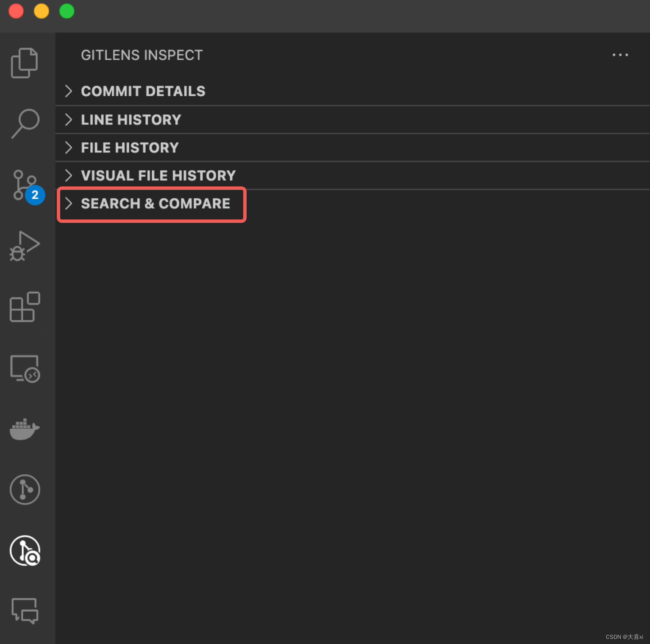Open the Search magnifier in activity bar
This screenshot has width=650, height=644.
[25, 124]
